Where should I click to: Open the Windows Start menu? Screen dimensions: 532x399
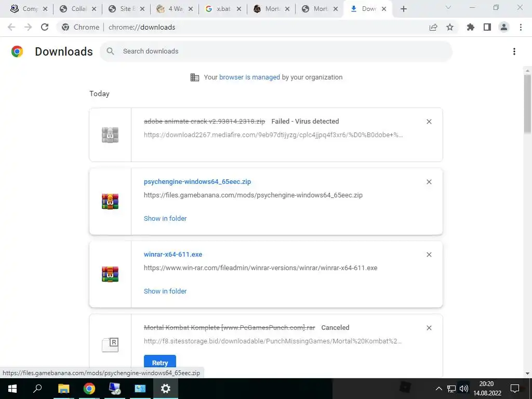tap(12, 389)
